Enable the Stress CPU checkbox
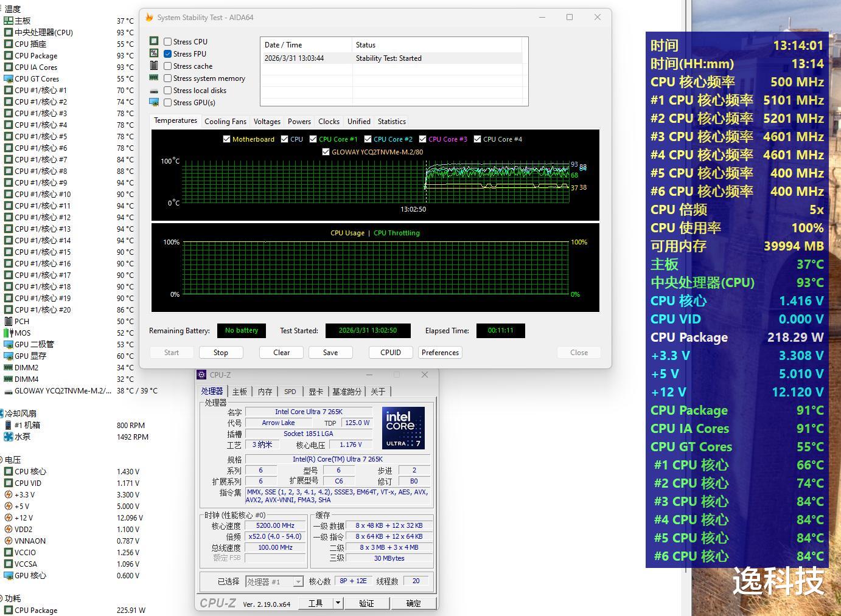The image size is (841, 616). tap(167, 42)
